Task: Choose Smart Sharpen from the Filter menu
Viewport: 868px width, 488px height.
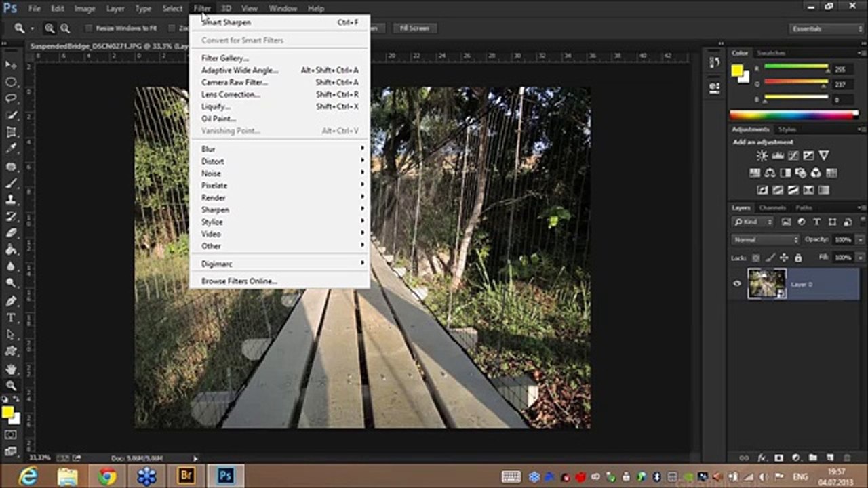Action: tap(280, 22)
